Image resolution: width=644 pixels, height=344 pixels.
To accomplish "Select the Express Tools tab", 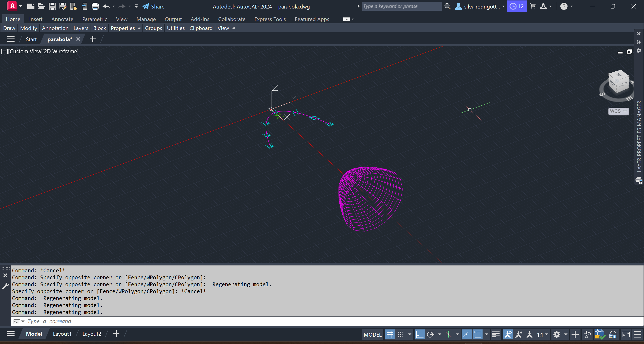I will [270, 19].
